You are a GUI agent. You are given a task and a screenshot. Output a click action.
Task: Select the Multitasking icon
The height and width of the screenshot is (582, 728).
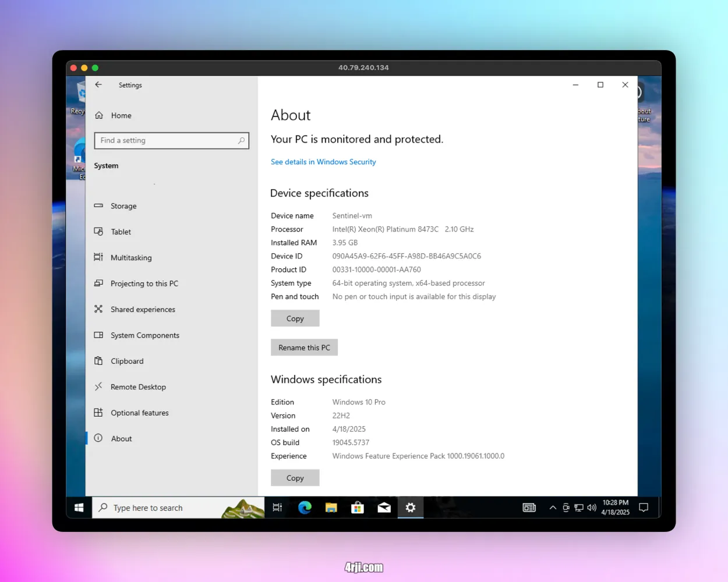point(99,257)
